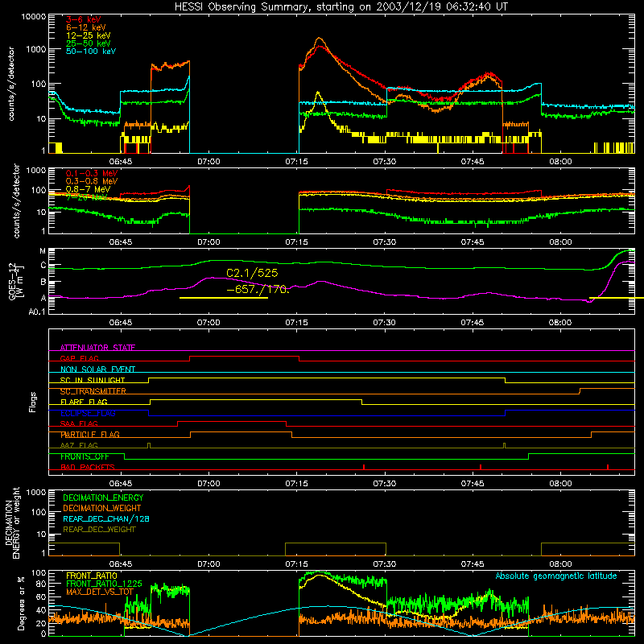
Task: Click the DECIMATION_ENERGY legend label
Action: pos(103,497)
